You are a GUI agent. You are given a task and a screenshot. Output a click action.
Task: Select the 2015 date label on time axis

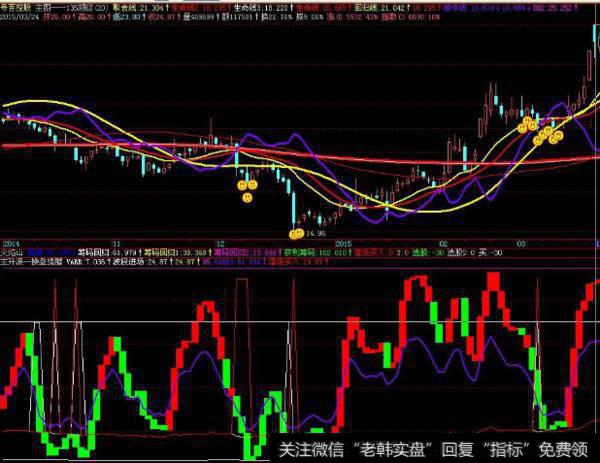(x=345, y=242)
